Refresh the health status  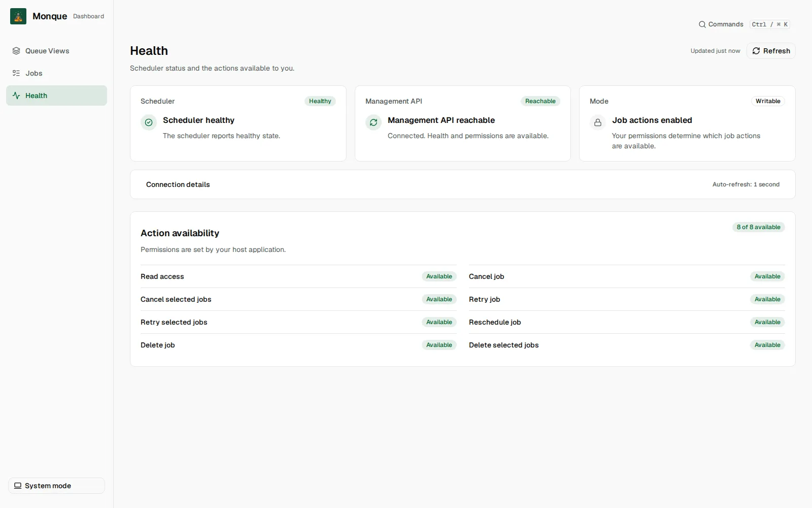pos(771,51)
